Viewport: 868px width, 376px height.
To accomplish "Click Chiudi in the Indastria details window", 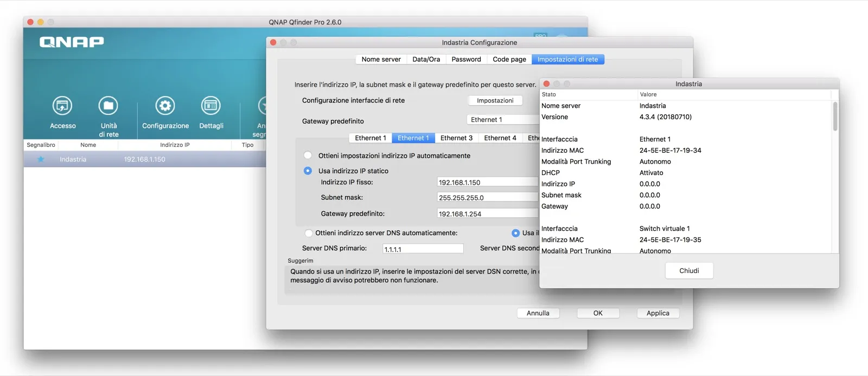I will (689, 271).
